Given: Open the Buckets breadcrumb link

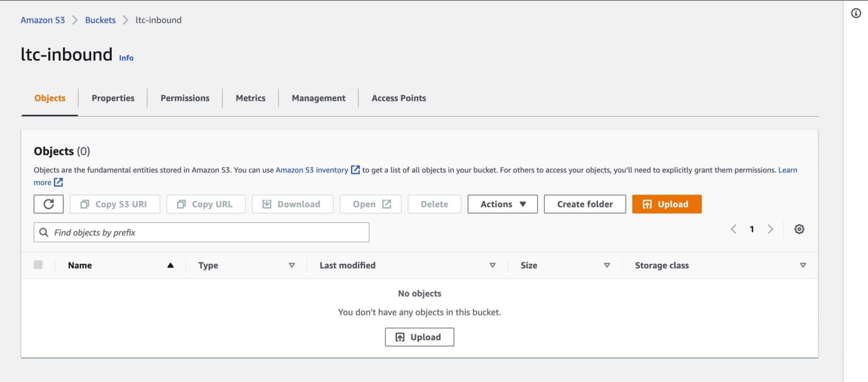Looking at the screenshot, I should [x=100, y=20].
